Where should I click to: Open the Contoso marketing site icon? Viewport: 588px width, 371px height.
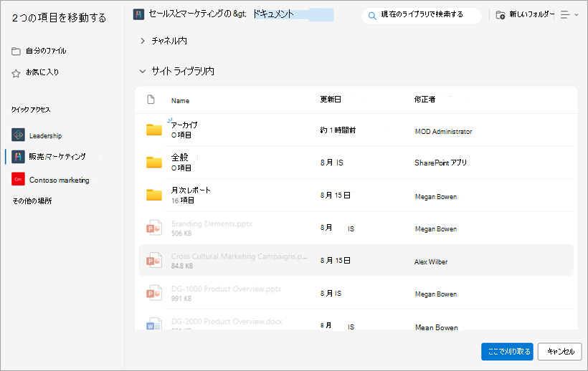point(18,179)
